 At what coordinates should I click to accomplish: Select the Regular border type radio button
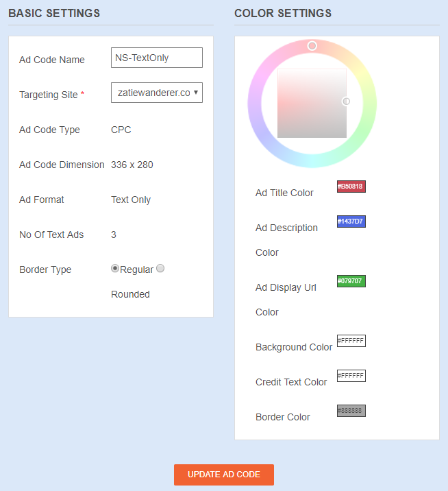[x=115, y=268]
